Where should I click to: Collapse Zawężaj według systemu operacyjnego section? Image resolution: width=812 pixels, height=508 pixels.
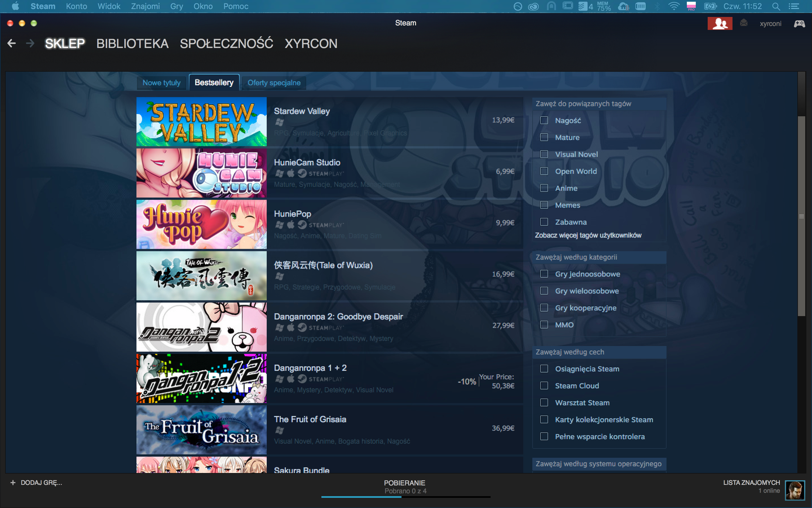599,464
